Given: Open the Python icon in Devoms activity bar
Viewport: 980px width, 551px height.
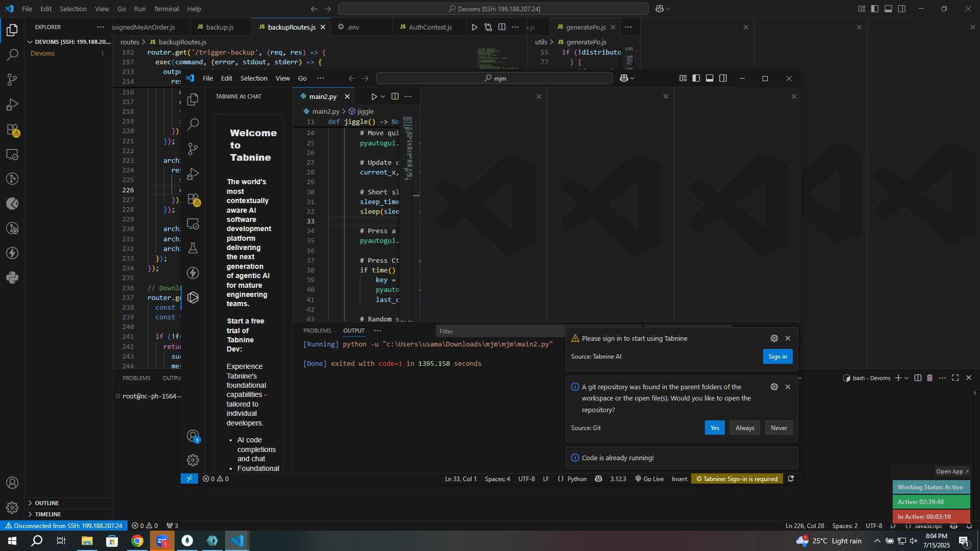Looking at the screenshot, I should (x=12, y=278).
